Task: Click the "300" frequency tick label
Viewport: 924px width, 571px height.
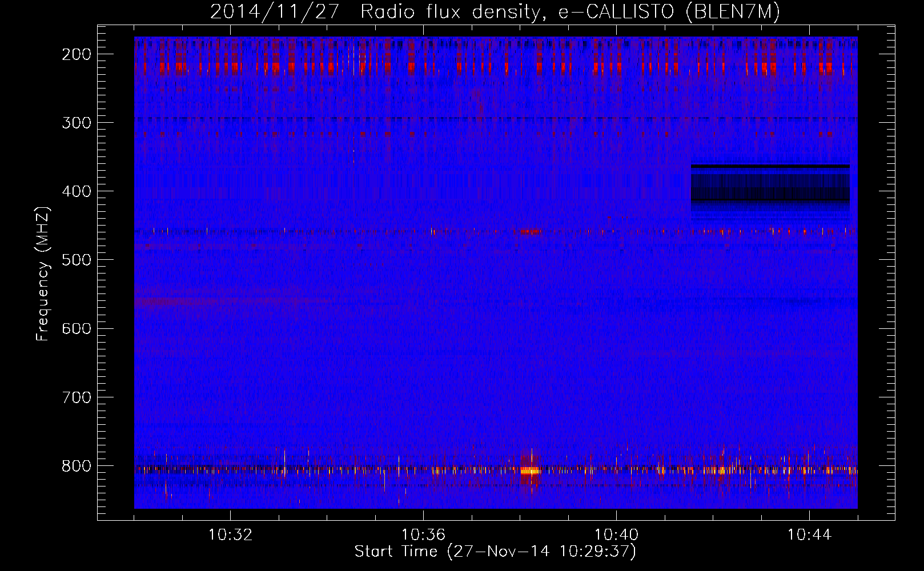Action: [77, 123]
